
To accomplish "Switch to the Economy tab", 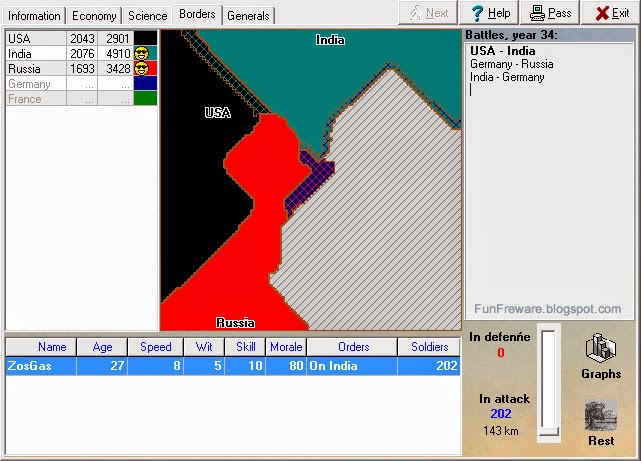I will 94,16.
